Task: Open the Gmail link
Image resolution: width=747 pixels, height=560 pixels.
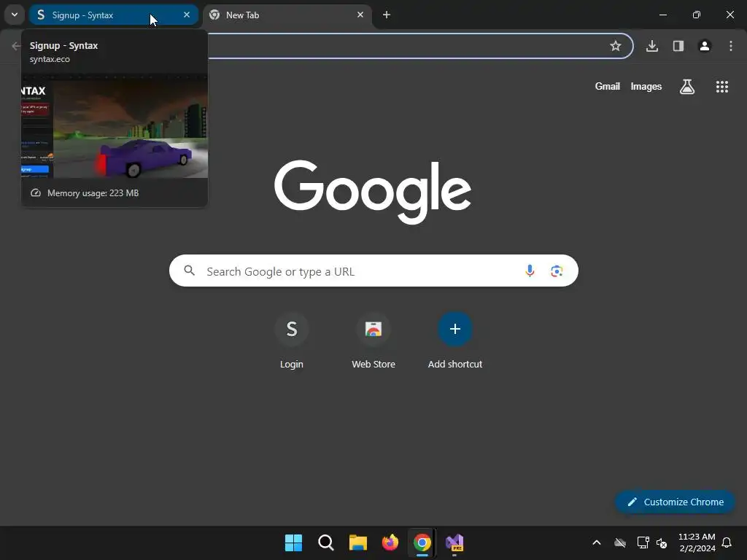Action: point(608,86)
